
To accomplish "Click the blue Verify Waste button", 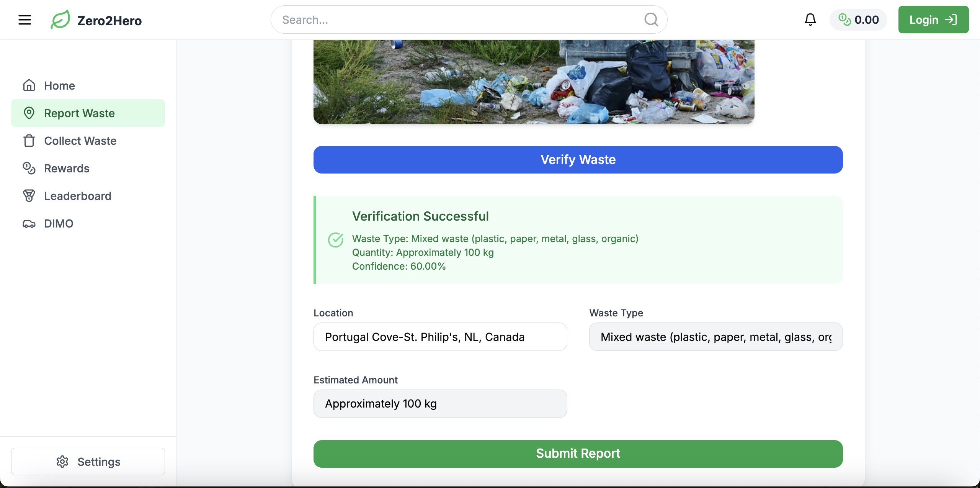I will [578, 160].
